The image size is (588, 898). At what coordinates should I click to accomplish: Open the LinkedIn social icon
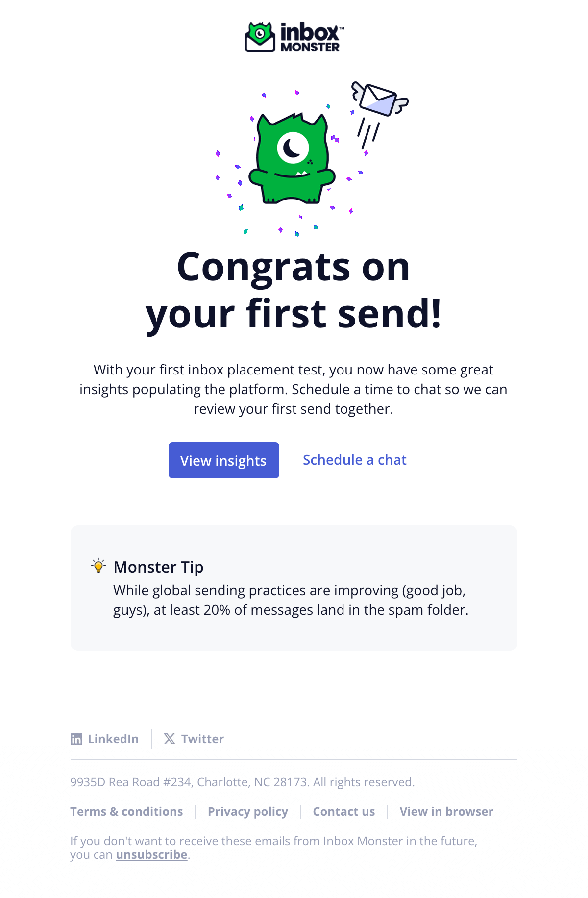77,739
